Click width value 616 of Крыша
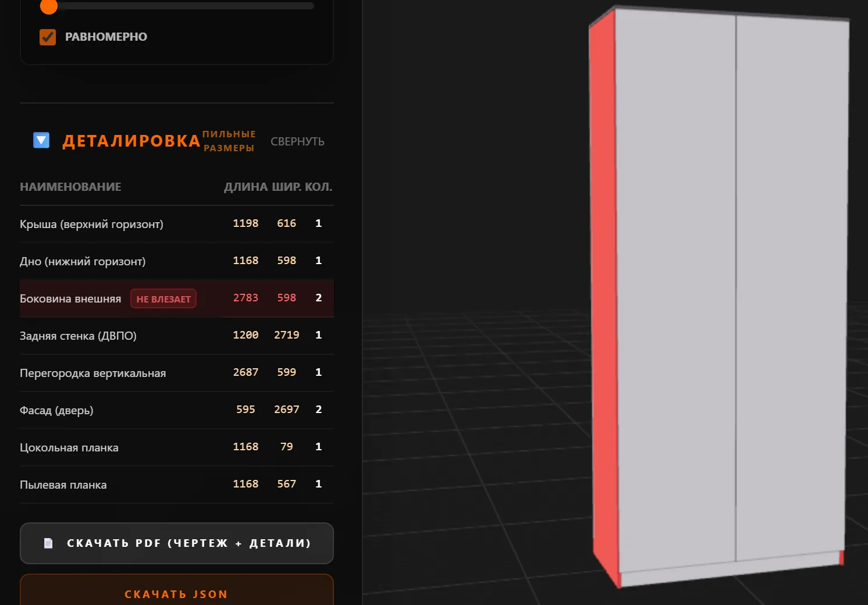 point(287,223)
